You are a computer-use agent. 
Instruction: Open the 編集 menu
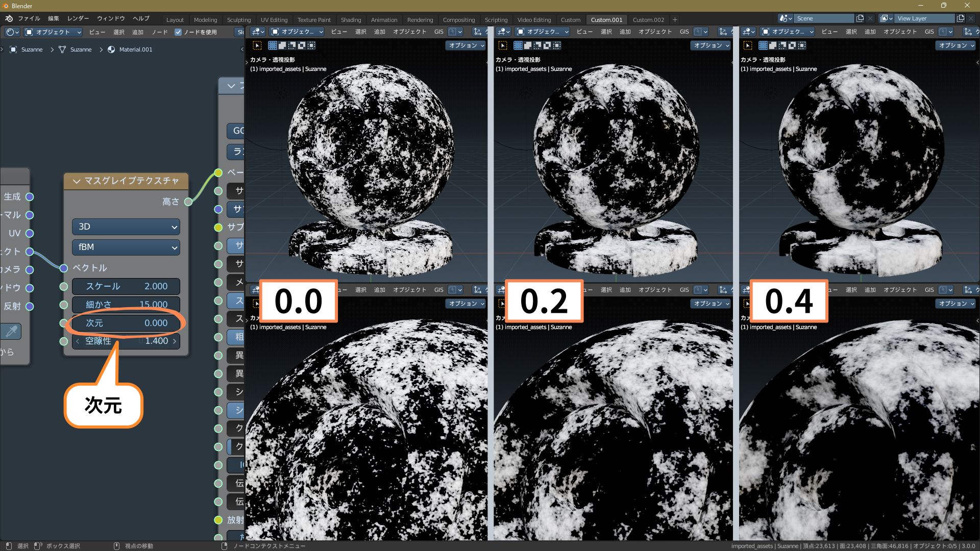[54, 18]
